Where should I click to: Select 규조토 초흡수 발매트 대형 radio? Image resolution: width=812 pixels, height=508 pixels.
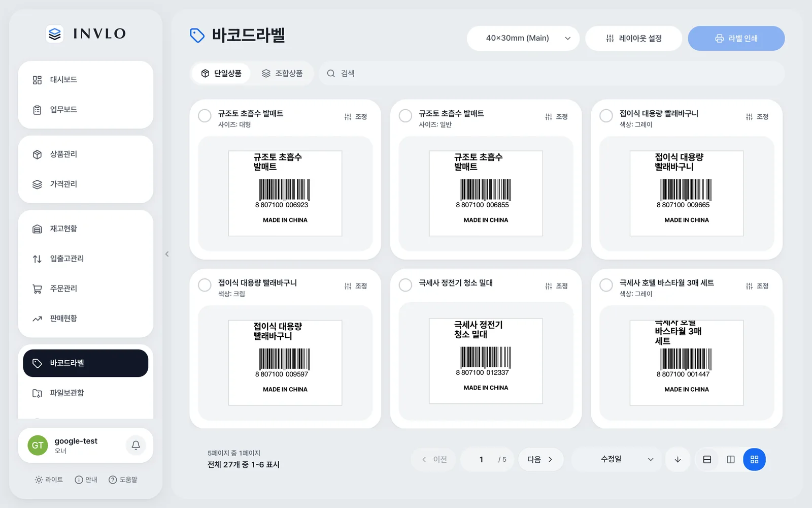coord(205,116)
